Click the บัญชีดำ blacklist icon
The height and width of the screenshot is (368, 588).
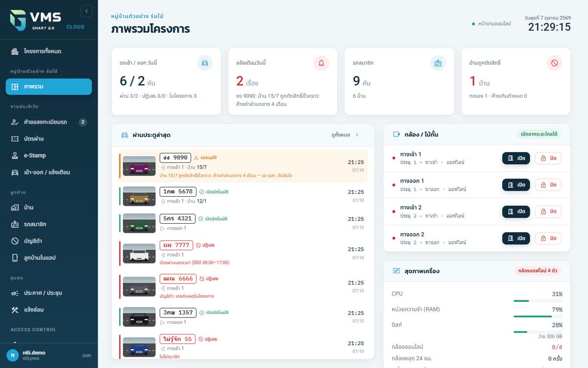[x=15, y=241]
